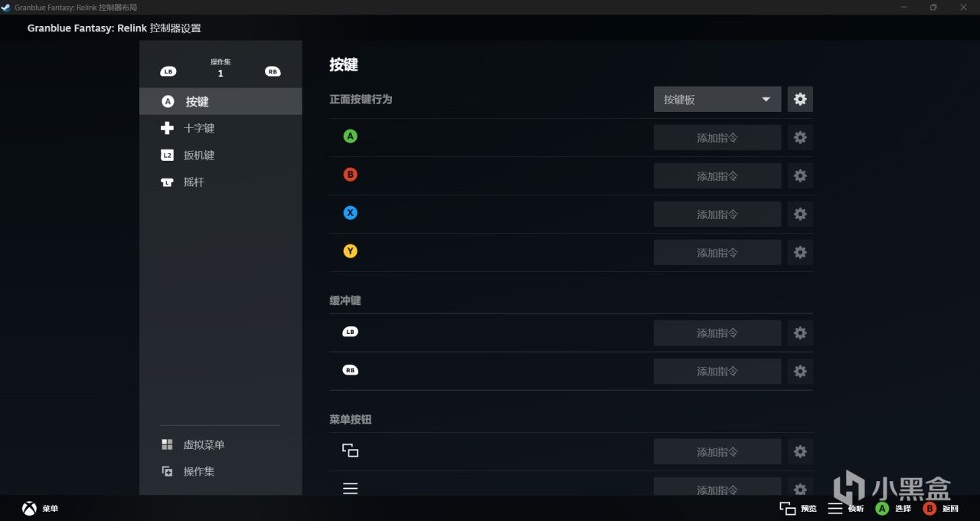
Task: Click gear icon next to Y button
Action: coord(800,253)
